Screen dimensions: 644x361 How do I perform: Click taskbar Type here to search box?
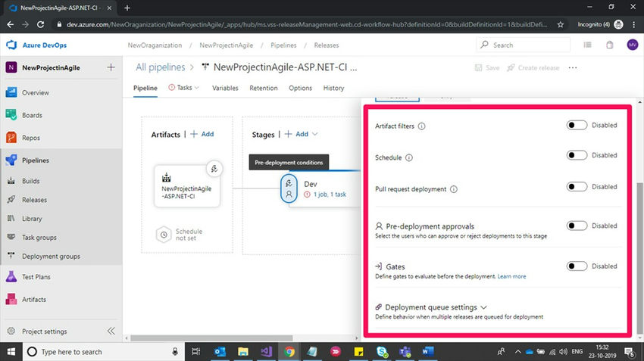(103, 352)
